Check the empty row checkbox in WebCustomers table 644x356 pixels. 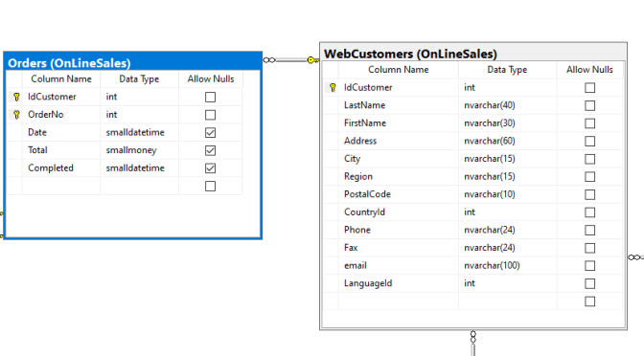tap(589, 301)
